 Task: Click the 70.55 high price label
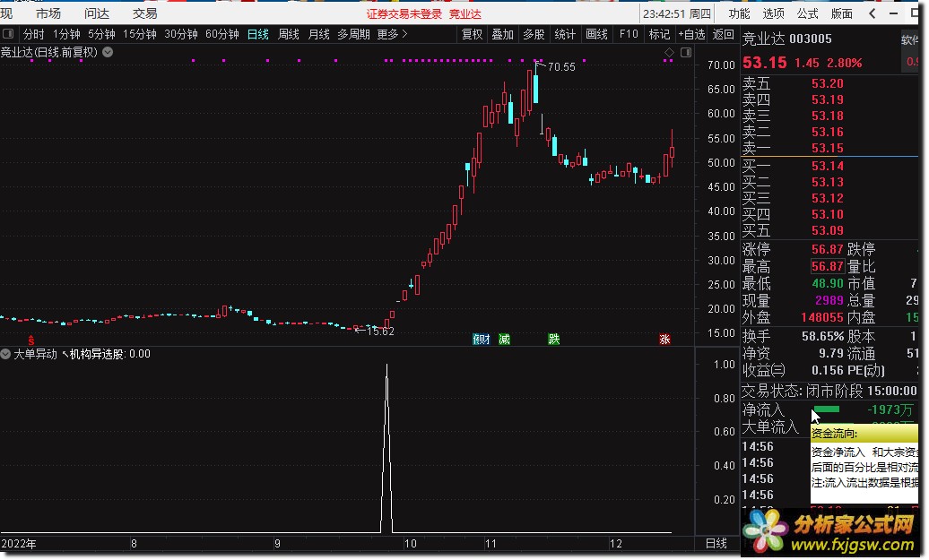click(x=561, y=67)
